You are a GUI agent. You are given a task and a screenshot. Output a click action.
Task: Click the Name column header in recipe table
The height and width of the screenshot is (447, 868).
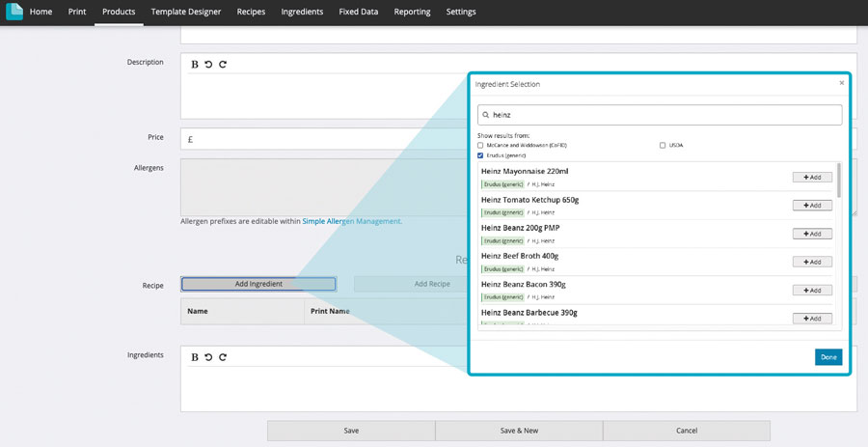(x=198, y=311)
